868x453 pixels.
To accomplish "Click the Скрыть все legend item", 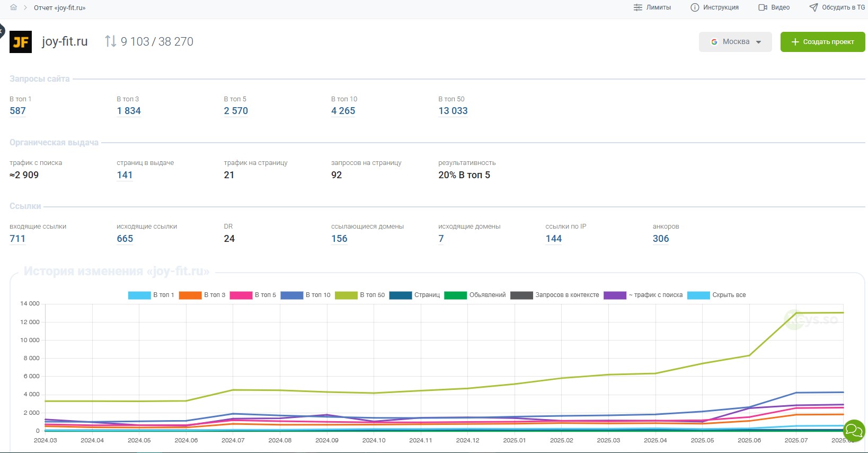I will click(716, 295).
